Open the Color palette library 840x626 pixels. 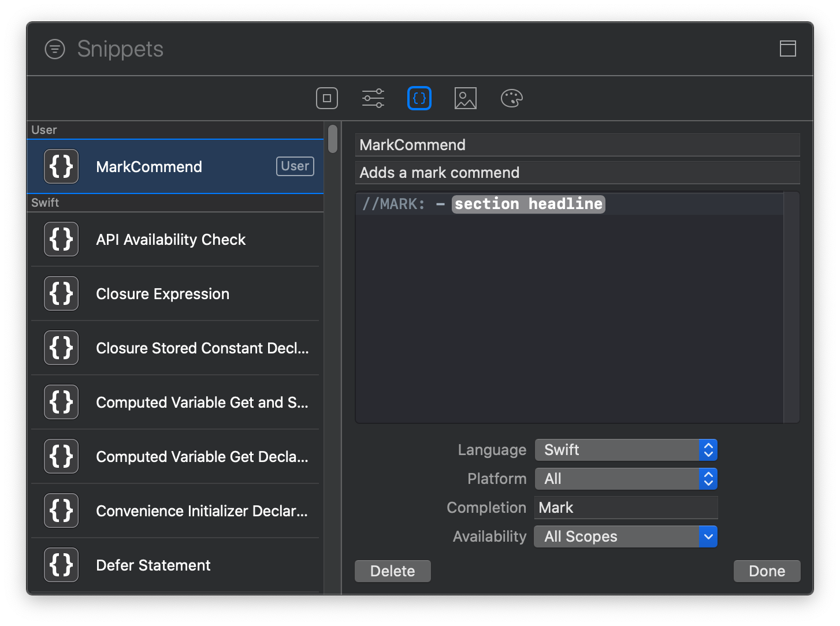511,98
